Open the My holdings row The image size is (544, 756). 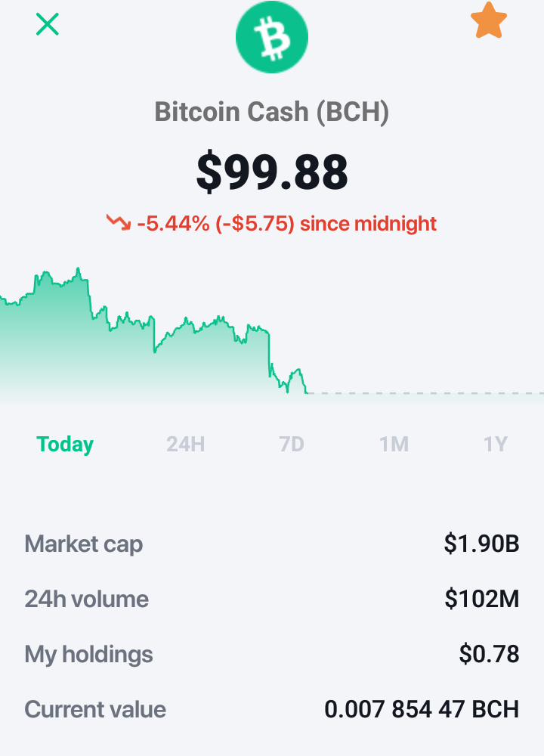point(272,654)
